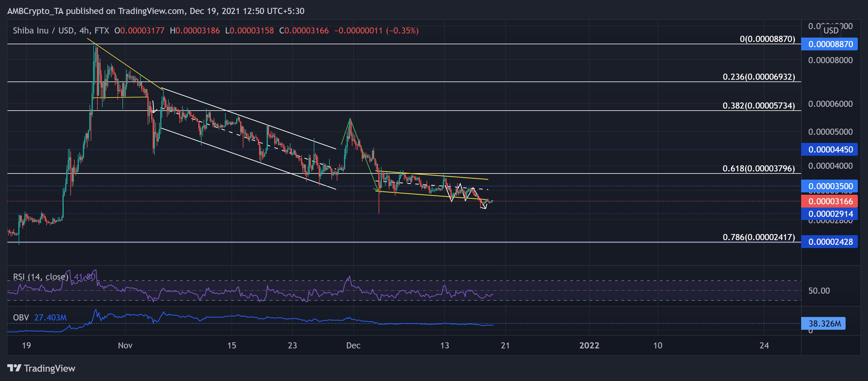Select the 0.618(0.00003796) Fibonacci level label
868x381 pixels.
click(x=758, y=168)
